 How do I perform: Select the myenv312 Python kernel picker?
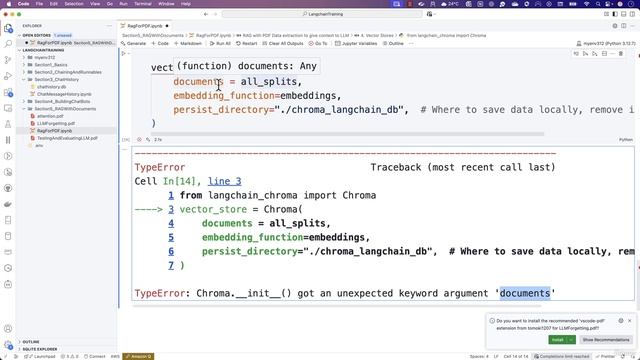606,43
